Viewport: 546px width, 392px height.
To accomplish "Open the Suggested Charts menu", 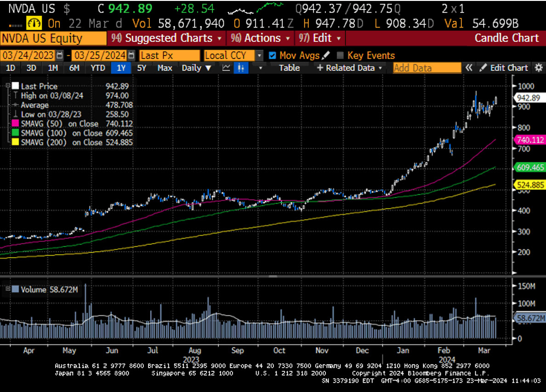I will pyautogui.click(x=166, y=38).
